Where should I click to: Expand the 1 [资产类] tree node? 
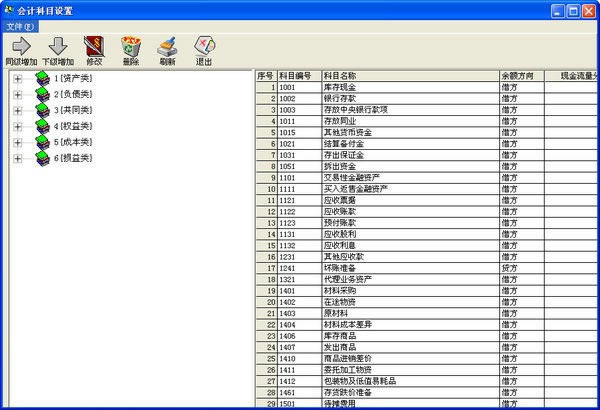18,78
